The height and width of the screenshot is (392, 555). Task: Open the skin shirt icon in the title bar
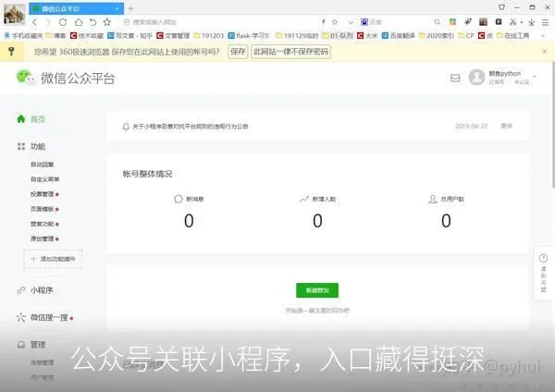[501, 6]
